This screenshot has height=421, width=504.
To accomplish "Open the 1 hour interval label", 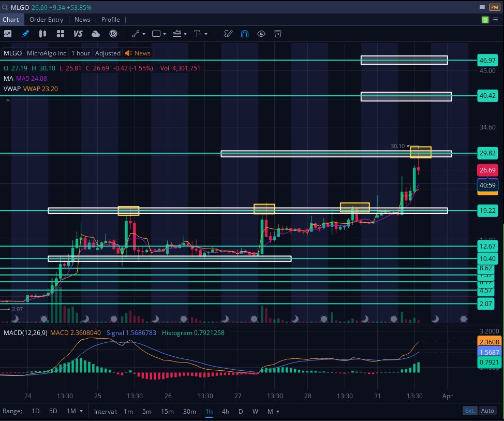I will tap(80, 53).
